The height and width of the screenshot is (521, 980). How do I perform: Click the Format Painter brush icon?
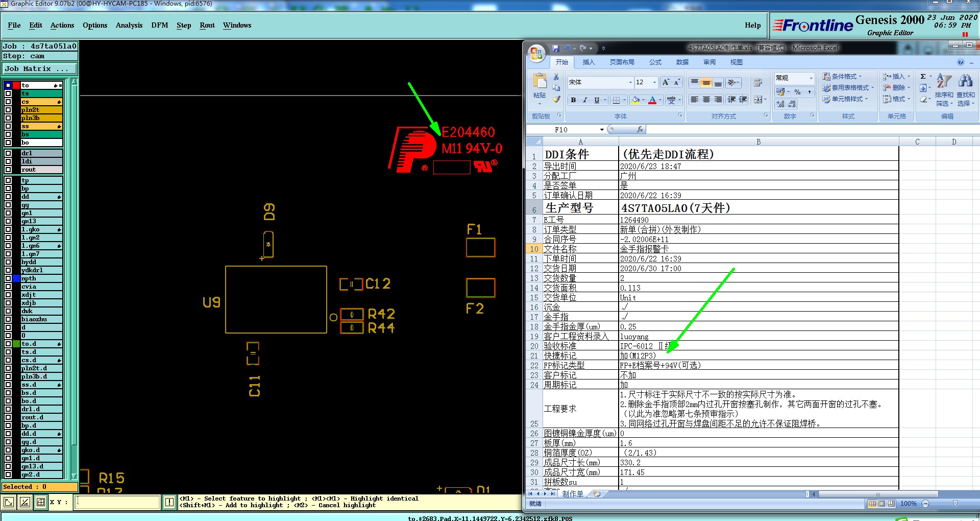click(x=556, y=99)
